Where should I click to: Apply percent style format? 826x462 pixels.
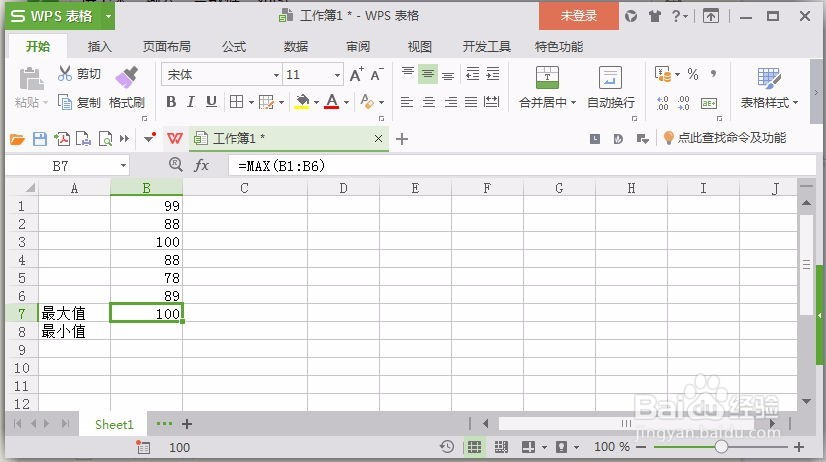[693, 74]
